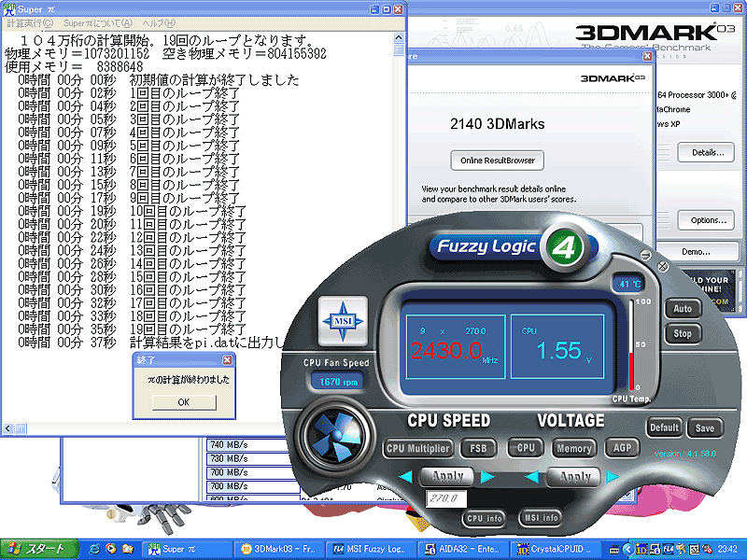Open the folder icon in quick launch
The width and height of the screenshot is (747, 560).
128,549
